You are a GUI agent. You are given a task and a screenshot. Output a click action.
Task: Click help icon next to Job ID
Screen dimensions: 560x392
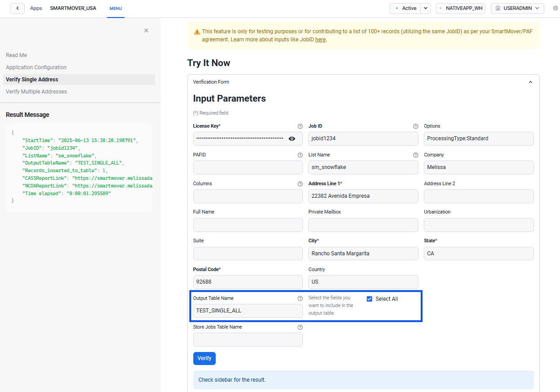[x=416, y=126]
